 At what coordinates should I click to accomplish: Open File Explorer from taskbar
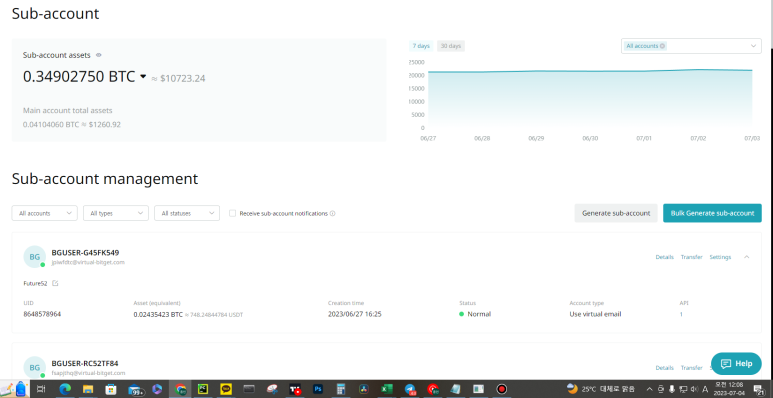(88, 389)
